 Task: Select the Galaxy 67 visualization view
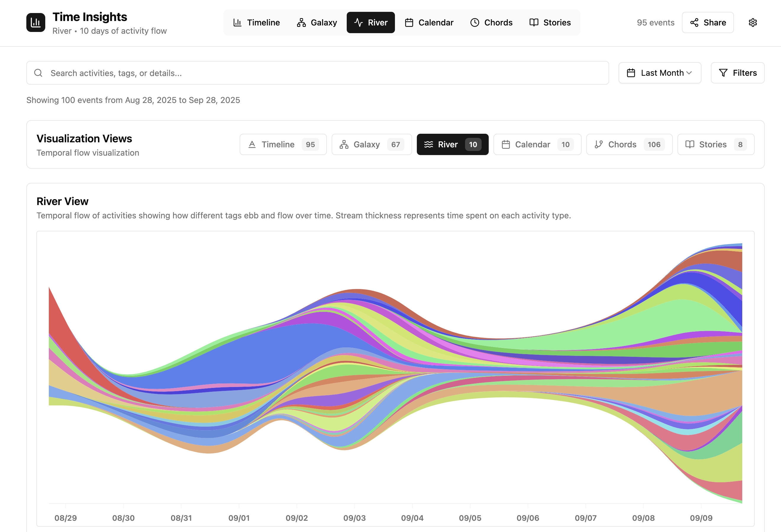(371, 144)
